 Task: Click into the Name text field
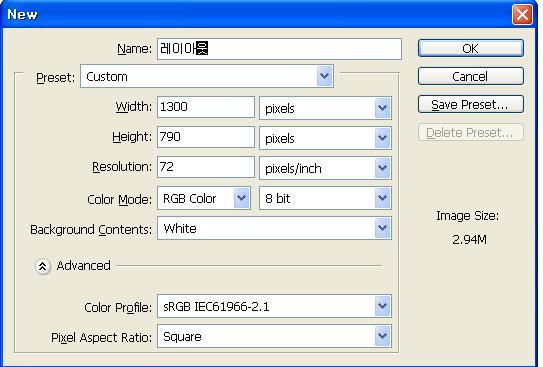[x=279, y=49]
